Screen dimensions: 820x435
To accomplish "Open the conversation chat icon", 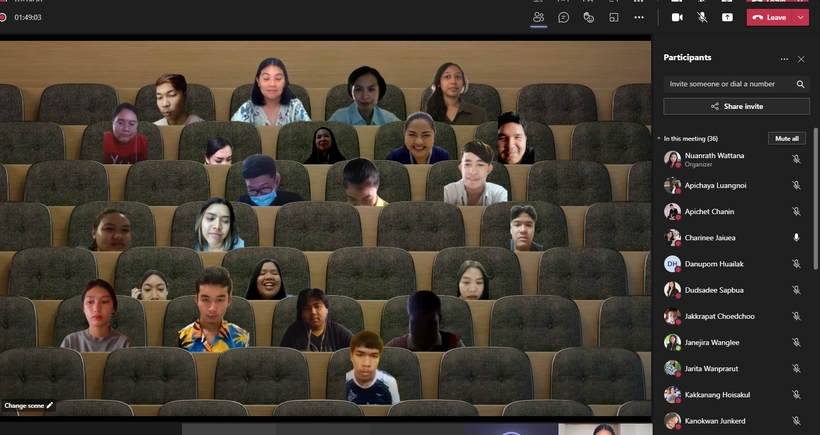I will [563, 17].
